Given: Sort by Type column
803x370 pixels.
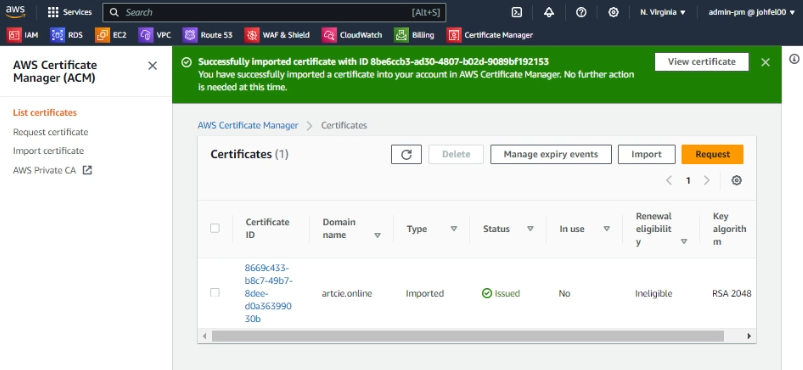Looking at the screenshot, I should pyautogui.click(x=454, y=229).
